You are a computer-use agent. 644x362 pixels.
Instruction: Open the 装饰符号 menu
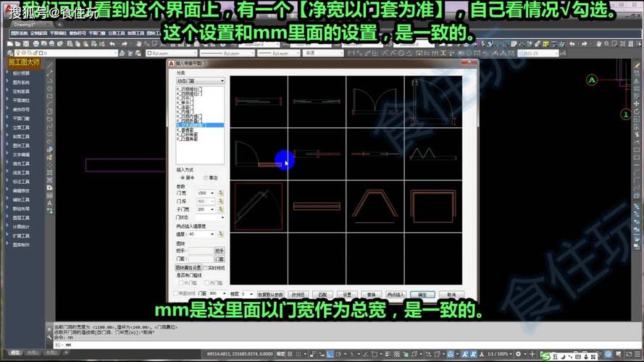[x=78, y=33]
